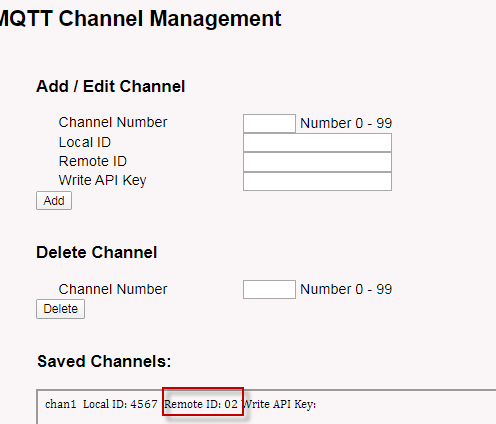
Task: Focus the Write API Key input field
Action: click(x=317, y=181)
